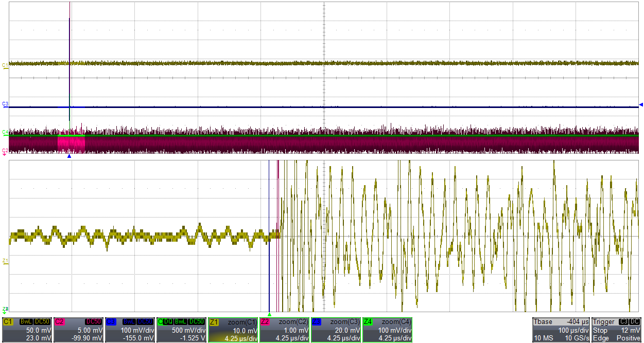Click the DC50 coupling indicator in C2 descriptor
Viewport: 644px width, 343px height.
click(94, 321)
